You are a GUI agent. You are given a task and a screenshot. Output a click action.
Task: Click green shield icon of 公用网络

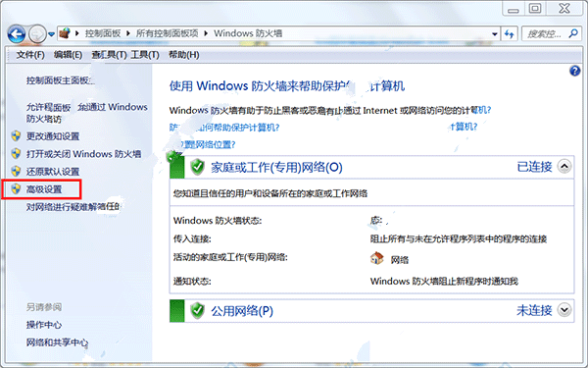(x=197, y=310)
